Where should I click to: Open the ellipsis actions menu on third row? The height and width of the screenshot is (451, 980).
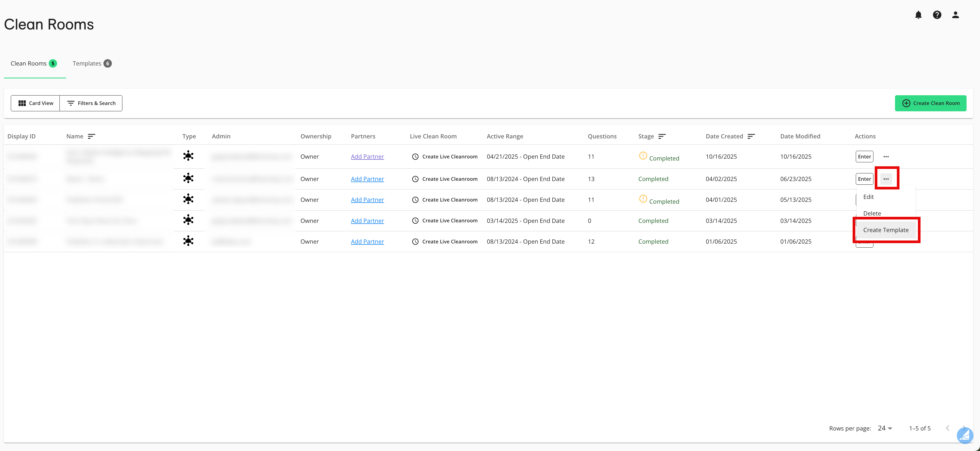click(x=887, y=199)
